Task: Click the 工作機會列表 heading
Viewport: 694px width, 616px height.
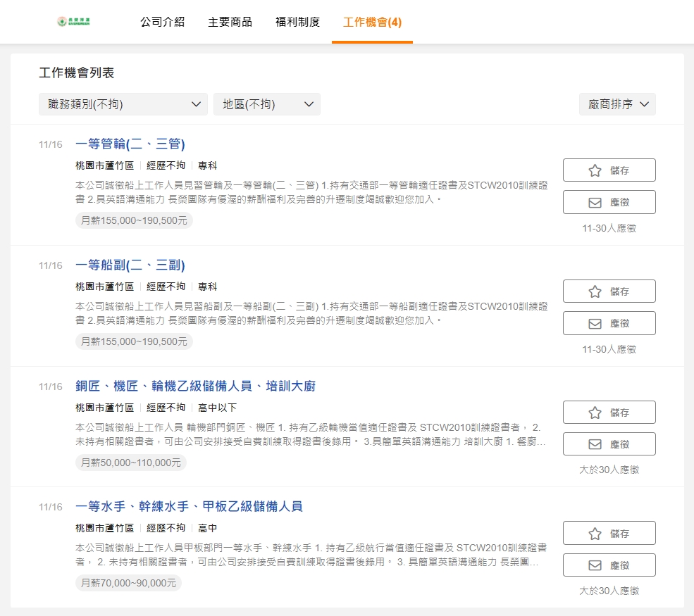Action: [x=77, y=73]
